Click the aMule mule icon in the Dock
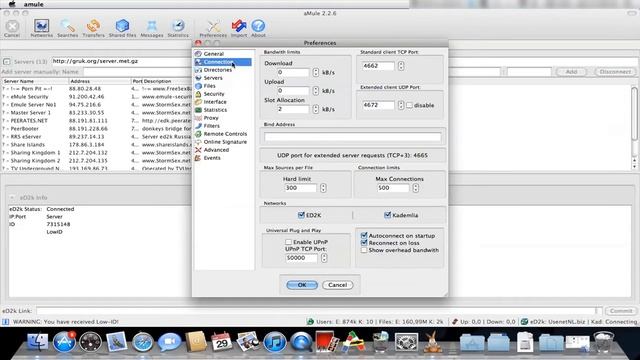 click(432, 342)
